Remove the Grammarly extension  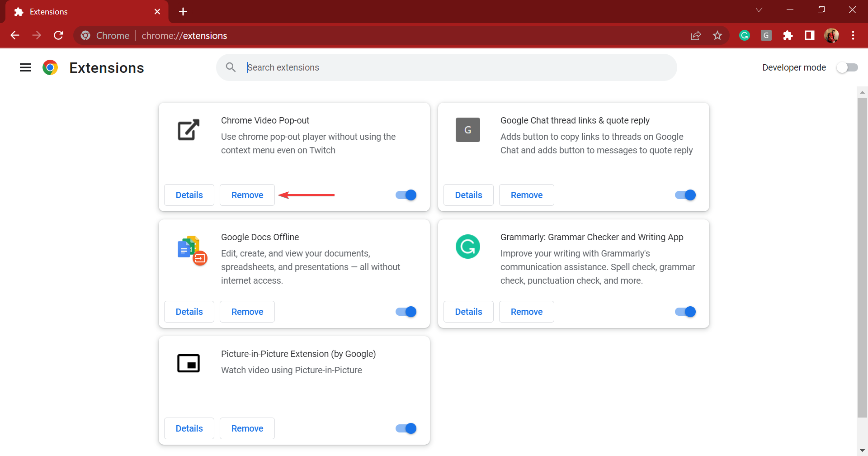527,312
